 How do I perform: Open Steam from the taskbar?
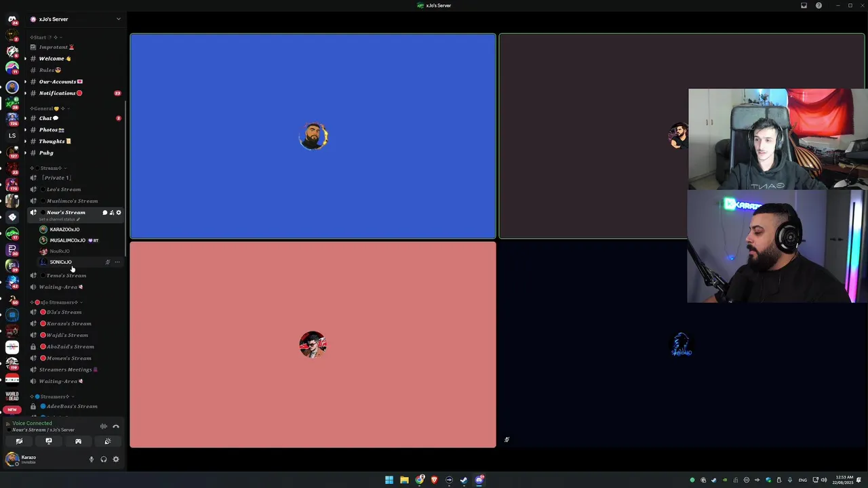click(x=464, y=480)
